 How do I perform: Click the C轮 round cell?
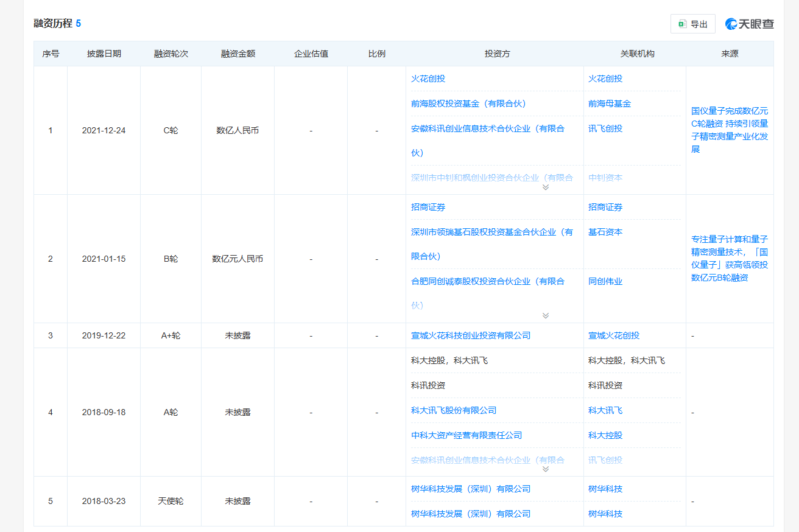171,130
